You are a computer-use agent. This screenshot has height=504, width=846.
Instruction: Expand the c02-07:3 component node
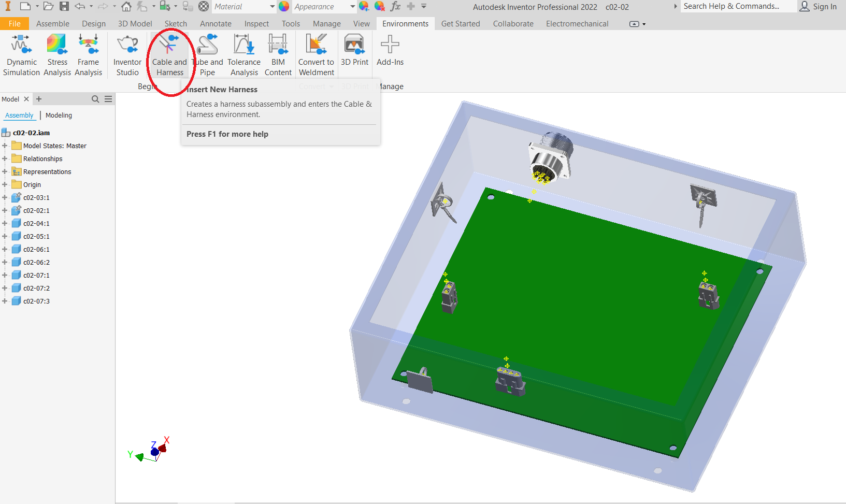[x=5, y=301]
